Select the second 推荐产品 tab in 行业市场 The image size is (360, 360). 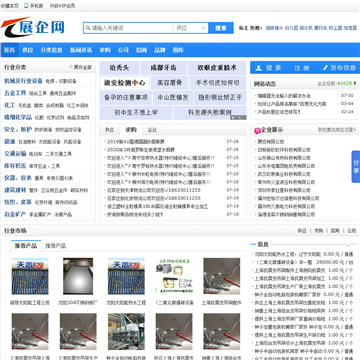(x=56, y=246)
